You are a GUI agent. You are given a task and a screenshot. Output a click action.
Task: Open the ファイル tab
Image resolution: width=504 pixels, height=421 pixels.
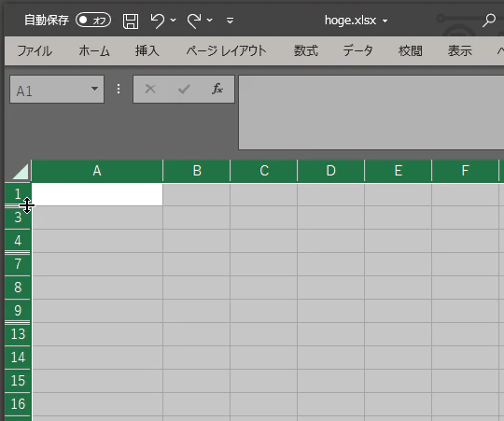(x=35, y=50)
